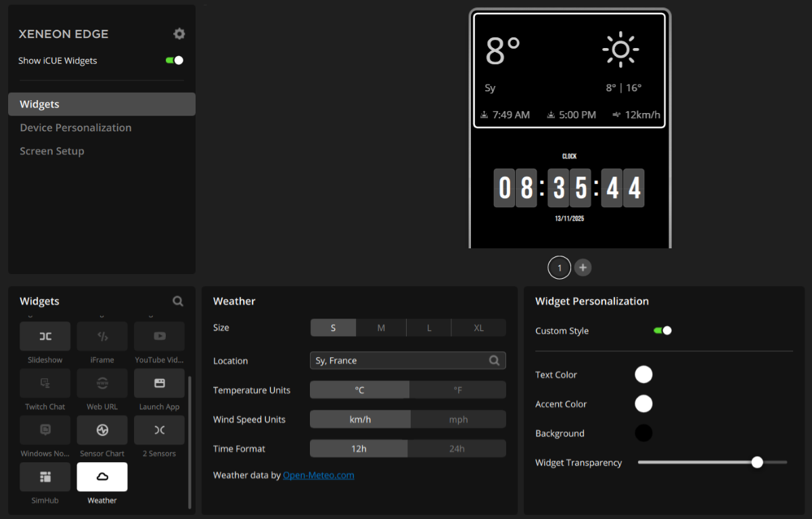Go to Screen Setup
This screenshot has height=519, width=812.
click(51, 150)
